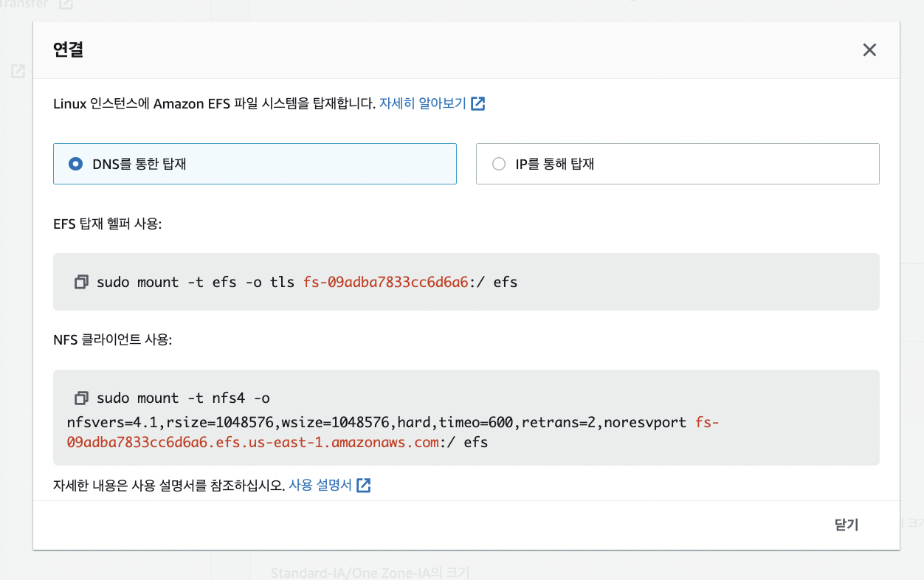Open the 사용 설명서 link
Viewport: 924px width, 580px height.
tap(320, 486)
